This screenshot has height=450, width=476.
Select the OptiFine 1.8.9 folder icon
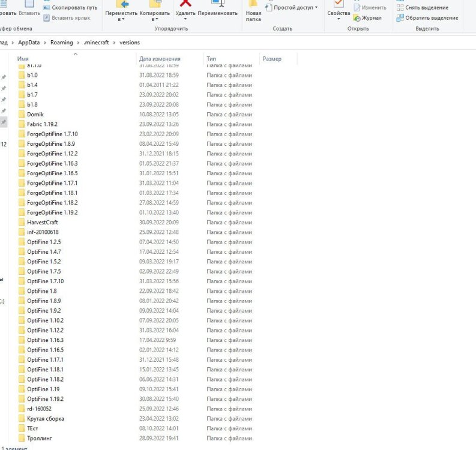(x=22, y=301)
